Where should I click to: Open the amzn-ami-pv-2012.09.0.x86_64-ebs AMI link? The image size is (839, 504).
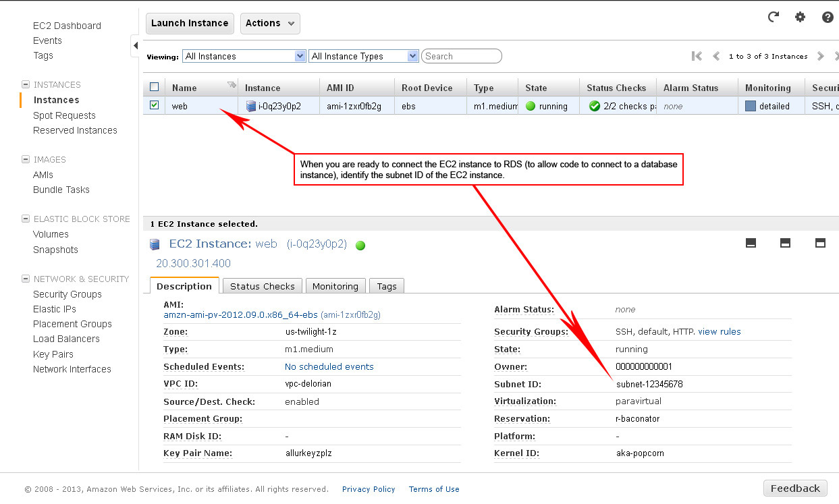click(x=240, y=314)
